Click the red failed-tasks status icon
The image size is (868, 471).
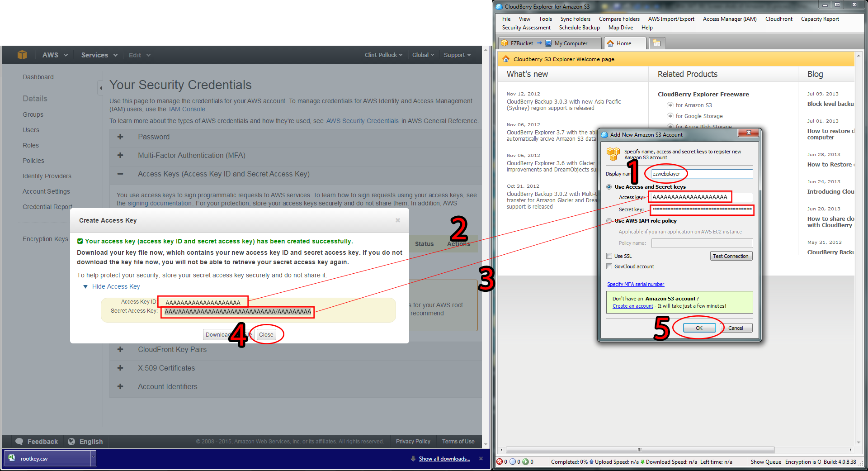(x=500, y=462)
